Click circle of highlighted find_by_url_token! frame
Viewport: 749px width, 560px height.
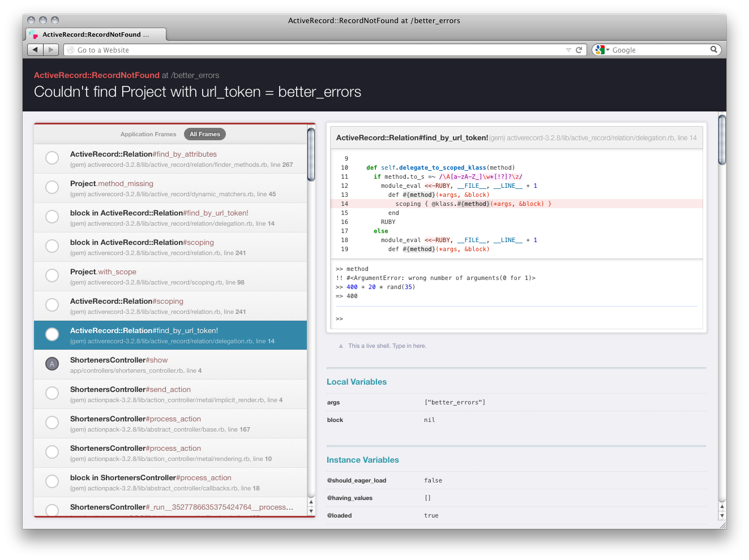52,334
